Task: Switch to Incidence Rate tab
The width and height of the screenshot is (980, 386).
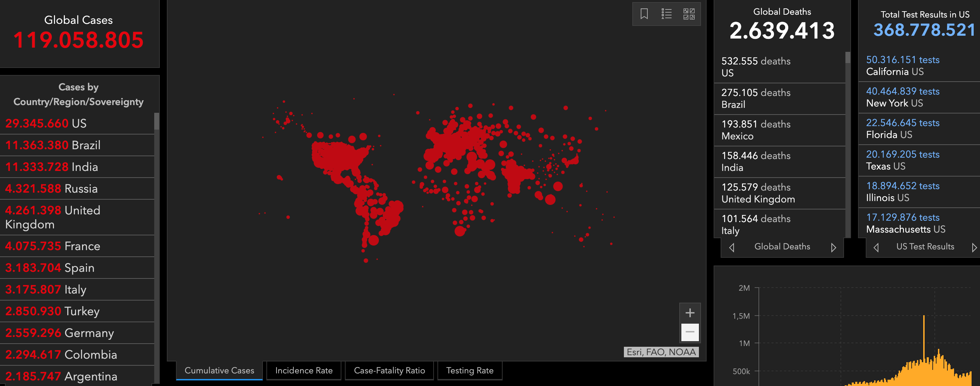Action: (304, 370)
